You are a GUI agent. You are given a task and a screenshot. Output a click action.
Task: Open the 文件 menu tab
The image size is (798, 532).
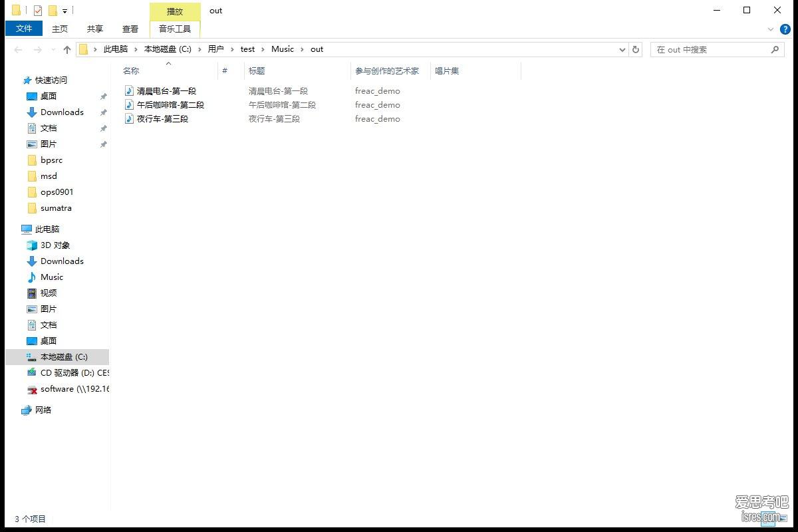click(24, 29)
